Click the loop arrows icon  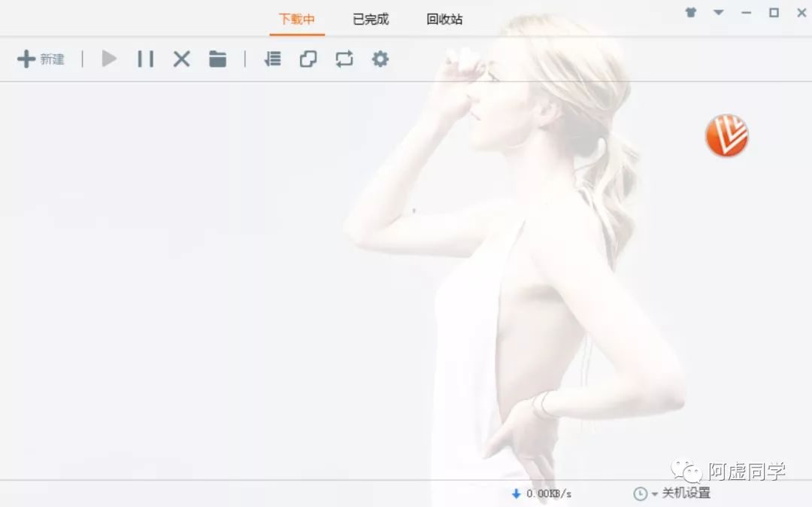tap(344, 59)
